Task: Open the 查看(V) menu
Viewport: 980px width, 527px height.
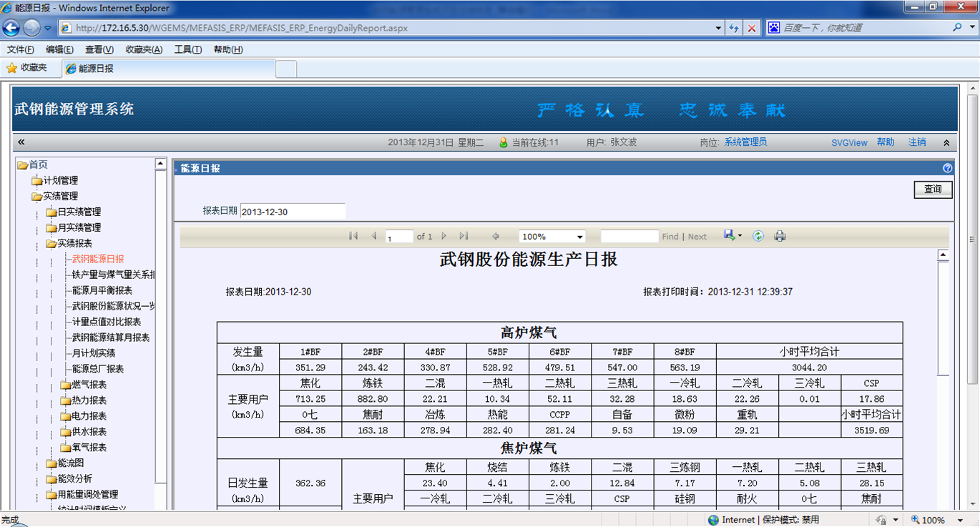Action: 99,49
